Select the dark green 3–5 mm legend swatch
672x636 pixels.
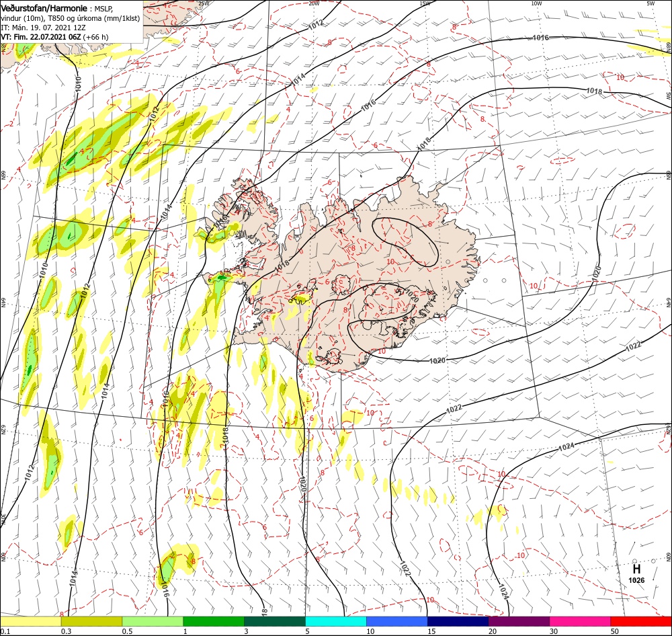(x=275, y=621)
